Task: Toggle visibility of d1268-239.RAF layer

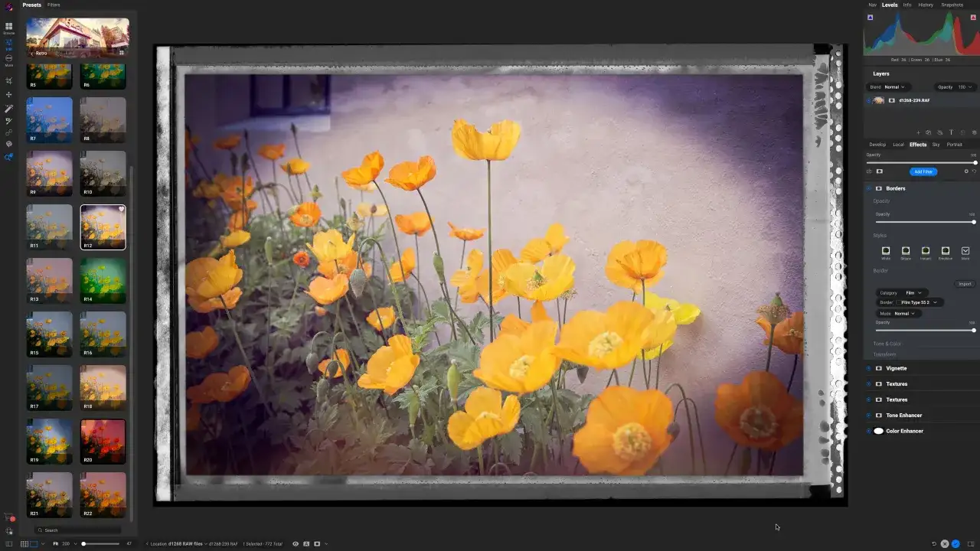Action: tap(869, 100)
